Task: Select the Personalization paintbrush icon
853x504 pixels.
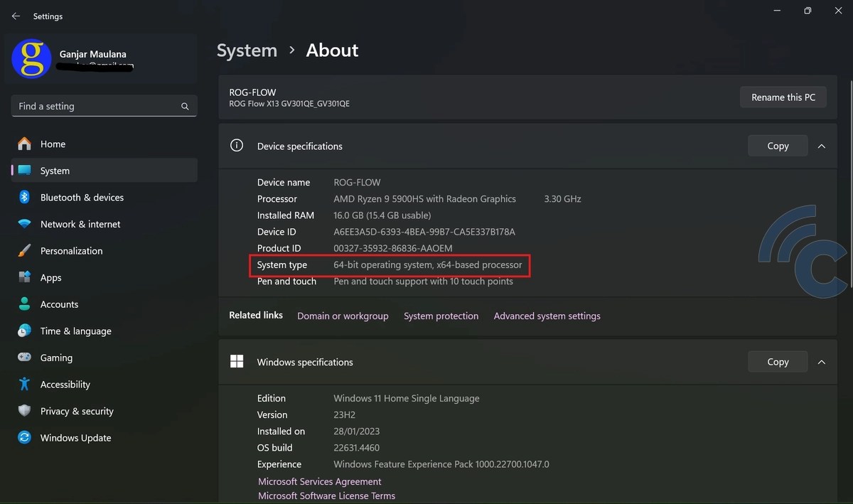Action: pos(25,251)
